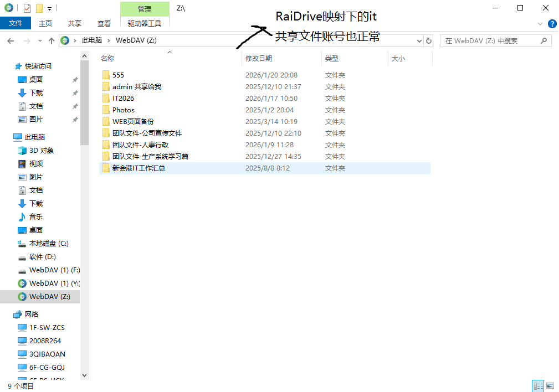
Task: Open the Explorer help button
Action: [x=552, y=24]
